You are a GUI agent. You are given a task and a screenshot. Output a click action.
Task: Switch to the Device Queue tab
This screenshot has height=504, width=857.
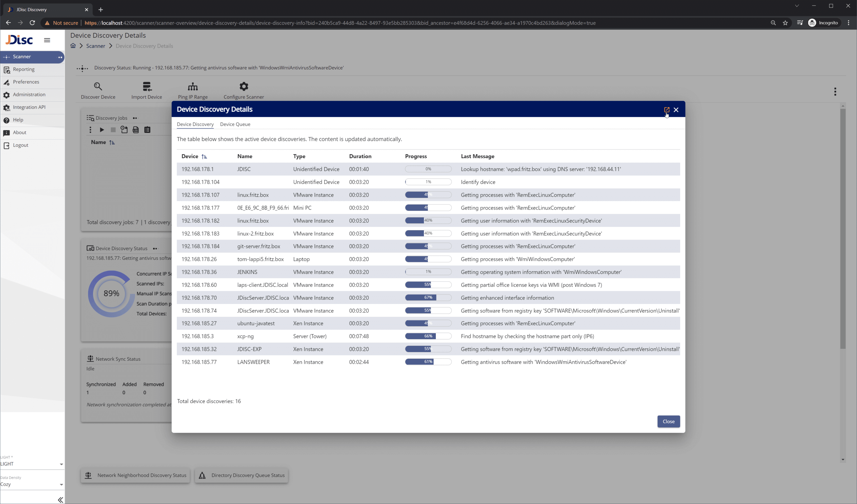235,124
